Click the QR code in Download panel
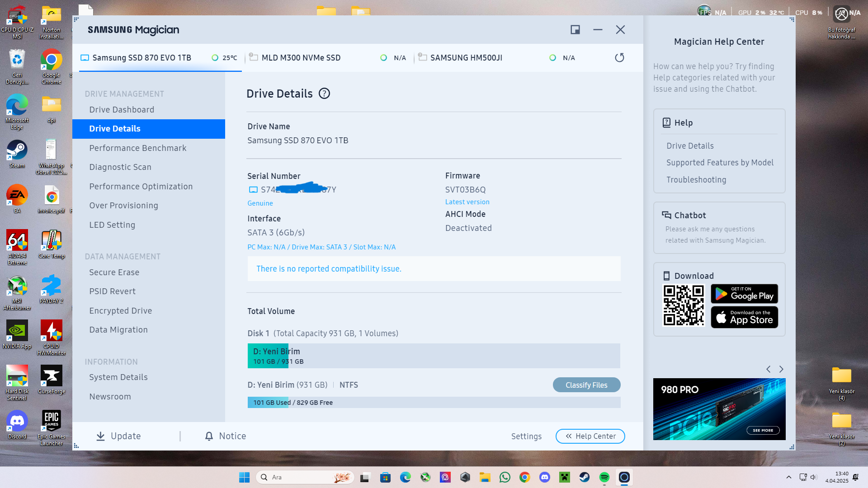 pyautogui.click(x=684, y=305)
